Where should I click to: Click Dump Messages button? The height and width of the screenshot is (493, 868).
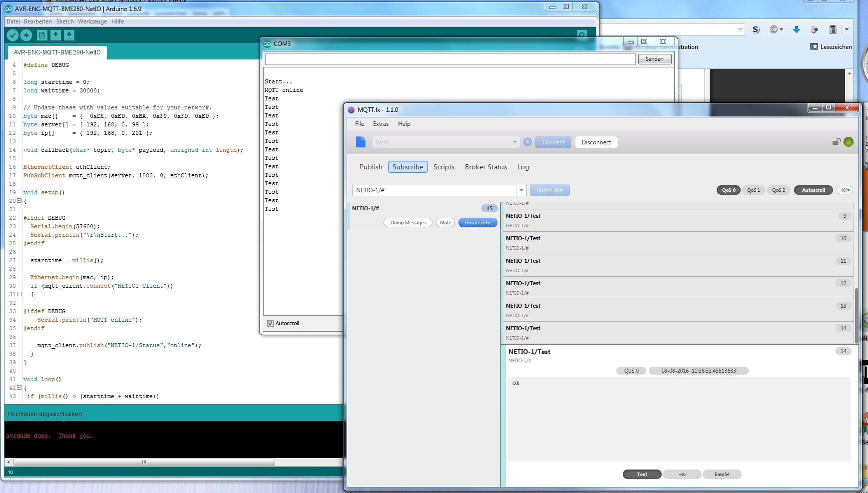[x=408, y=223]
